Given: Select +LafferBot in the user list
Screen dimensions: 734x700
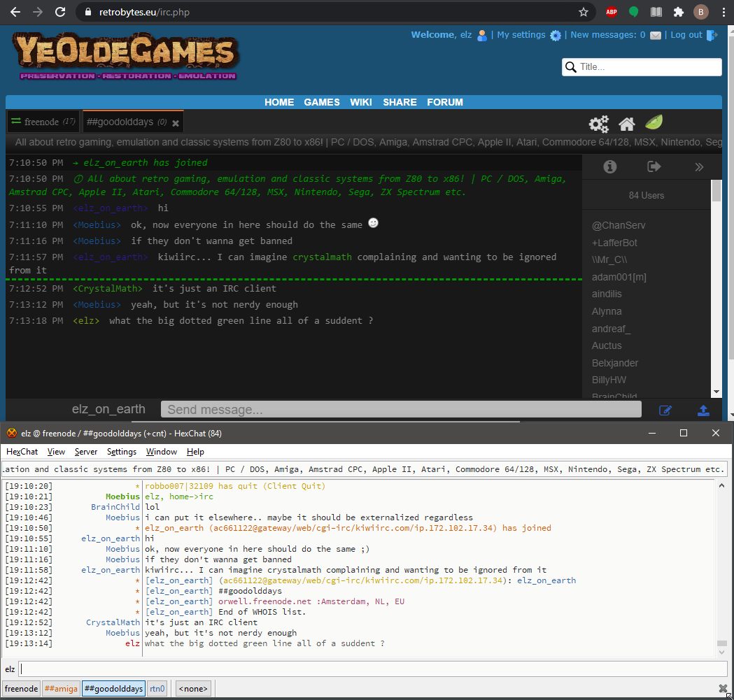Looking at the screenshot, I should [614, 243].
